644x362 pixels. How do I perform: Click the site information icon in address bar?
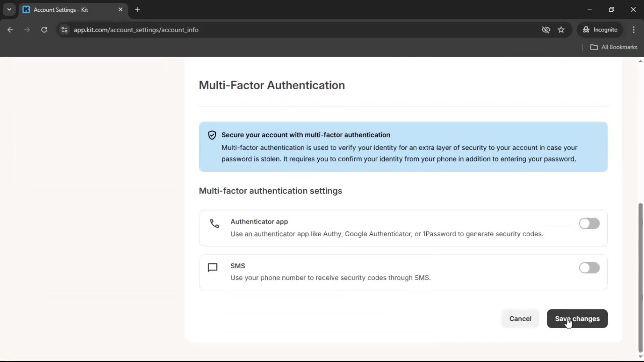coord(64,30)
